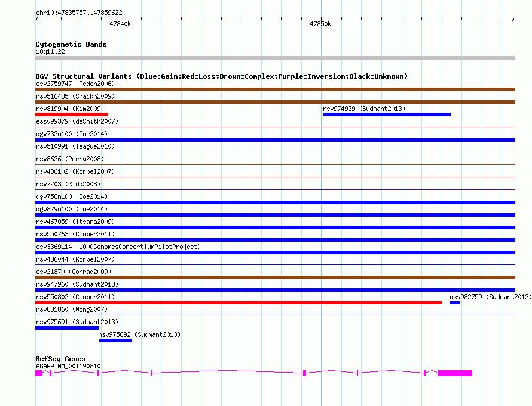The image size is (532, 406).
Task: Click the gray cytogenetic band bar
Action: coord(275,58)
